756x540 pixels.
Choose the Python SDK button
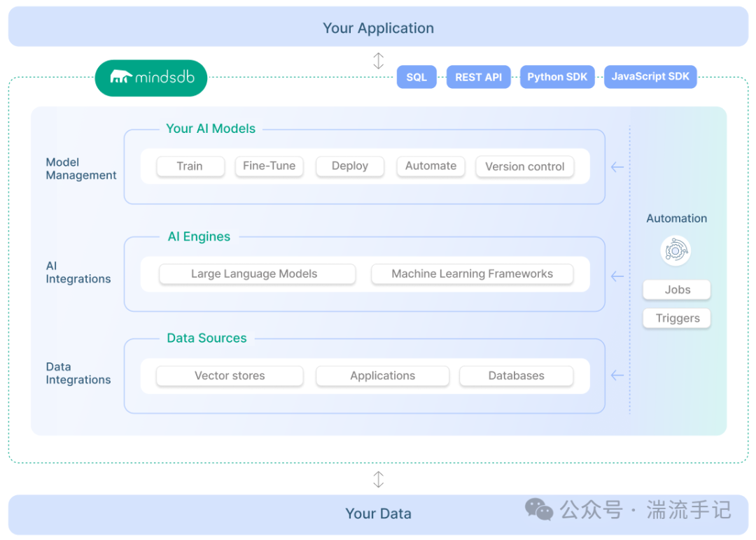557,77
